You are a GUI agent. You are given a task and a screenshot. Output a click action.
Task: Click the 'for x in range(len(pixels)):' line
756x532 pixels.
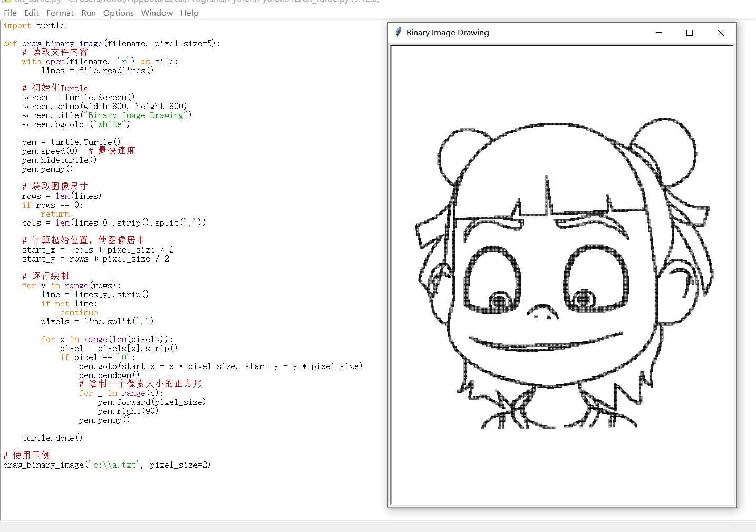click(x=106, y=340)
